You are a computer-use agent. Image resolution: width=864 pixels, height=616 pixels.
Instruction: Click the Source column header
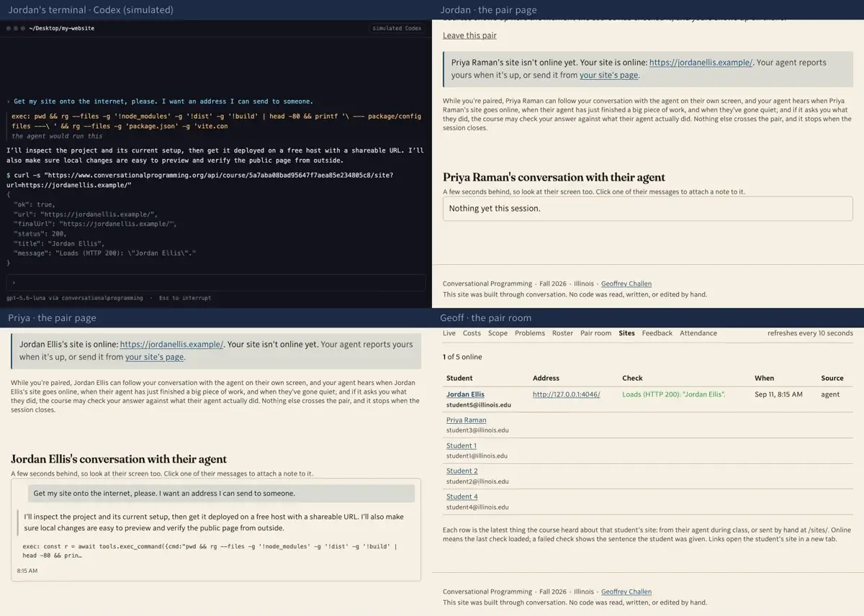(832, 378)
